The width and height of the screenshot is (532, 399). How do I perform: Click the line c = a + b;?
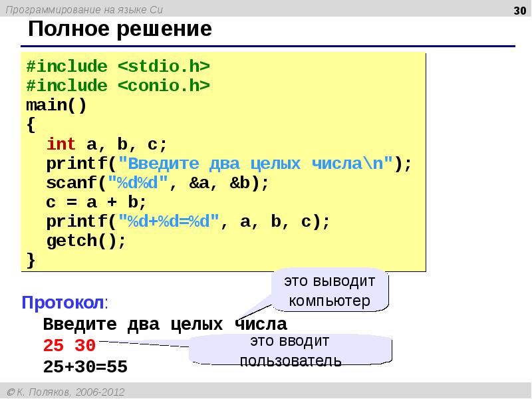[x=96, y=202]
